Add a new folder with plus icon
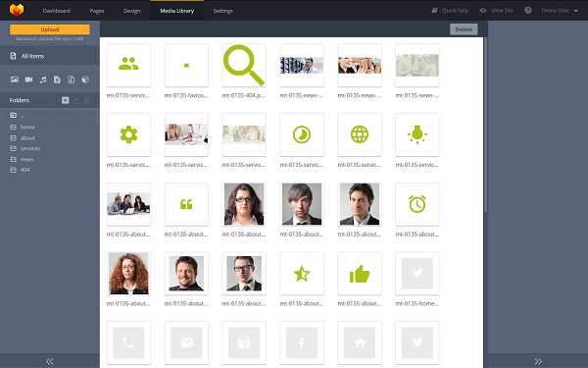 (x=66, y=100)
